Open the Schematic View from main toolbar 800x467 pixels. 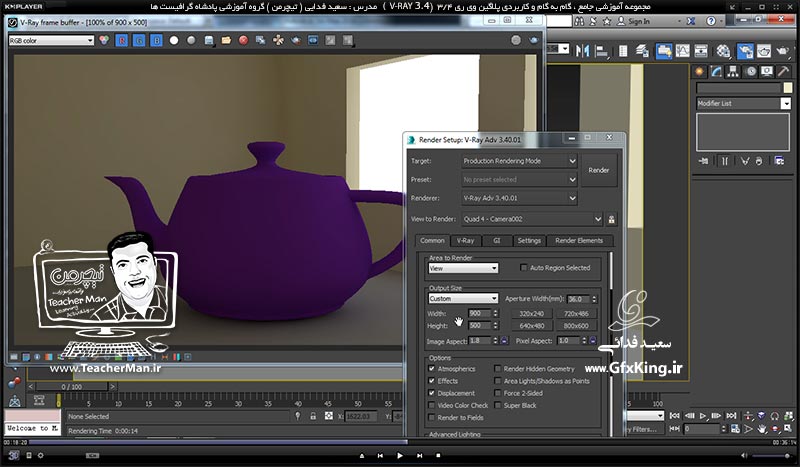click(701, 51)
